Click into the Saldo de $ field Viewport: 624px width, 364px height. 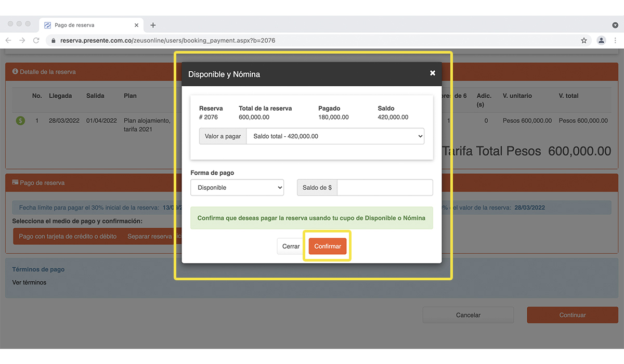[384, 188]
